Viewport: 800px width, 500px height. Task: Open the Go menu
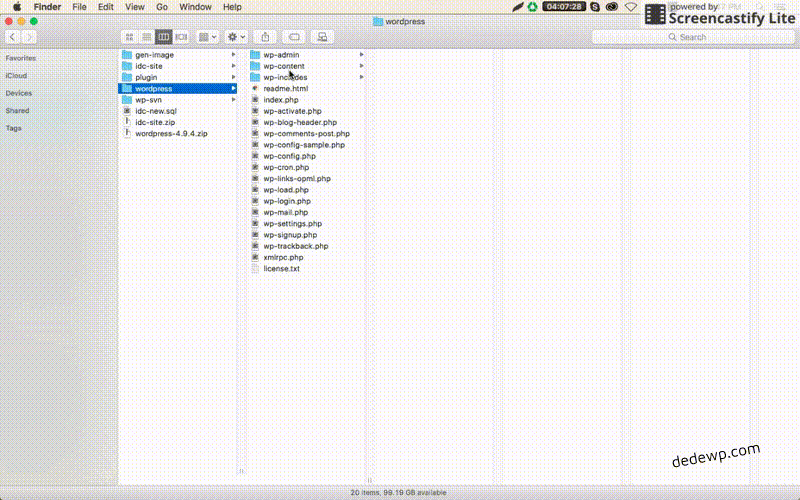161,7
